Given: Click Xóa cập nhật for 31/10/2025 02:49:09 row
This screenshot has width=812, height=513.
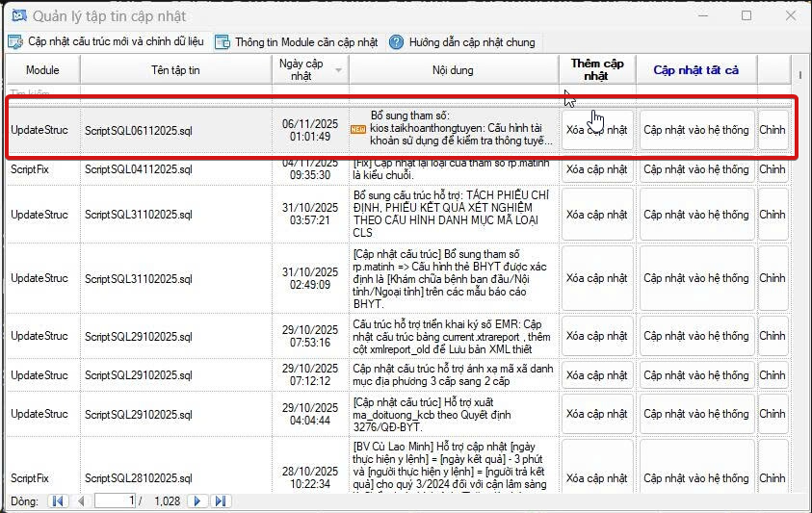Looking at the screenshot, I should (597, 278).
